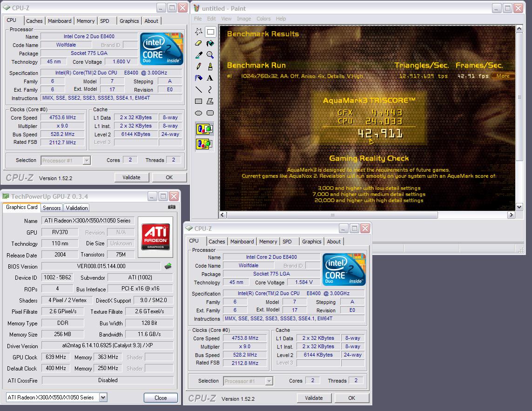Switch to Sensors tab in GPU-Z
The height and width of the screenshot is (411, 532).
click(x=52, y=208)
